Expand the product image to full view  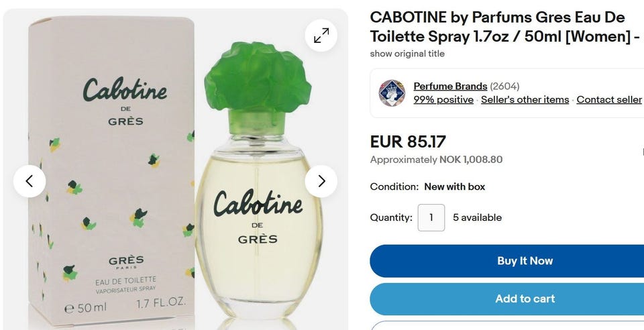coord(321,36)
